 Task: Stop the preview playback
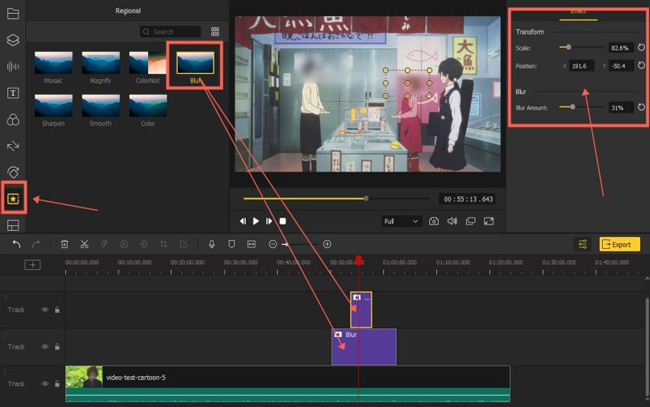283,221
